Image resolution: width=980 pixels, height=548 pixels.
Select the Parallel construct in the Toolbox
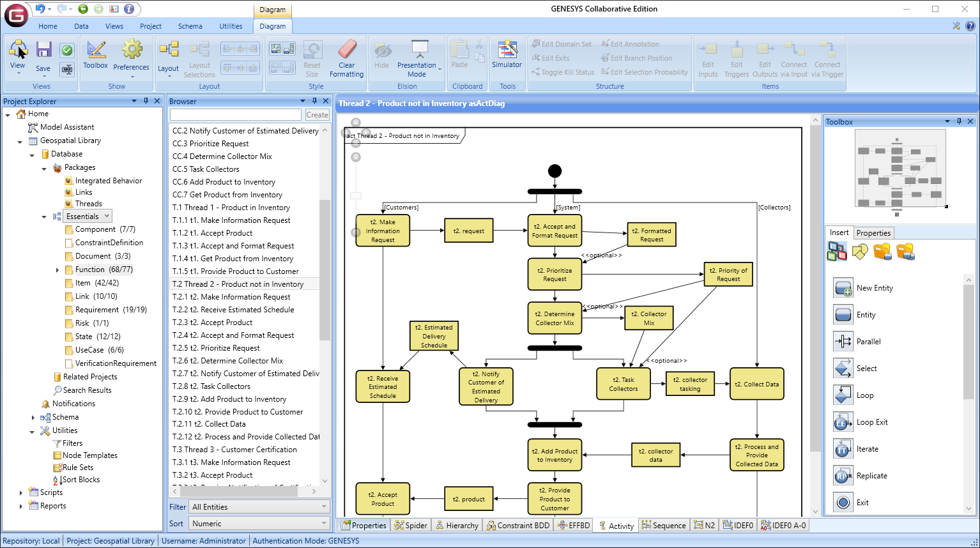pyautogui.click(x=866, y=341)
